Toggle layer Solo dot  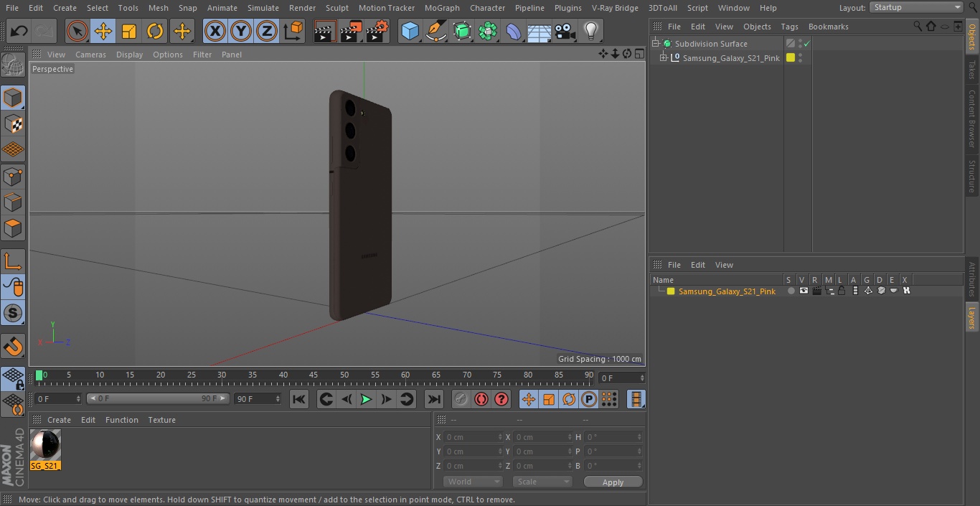(x=791, y=291)
